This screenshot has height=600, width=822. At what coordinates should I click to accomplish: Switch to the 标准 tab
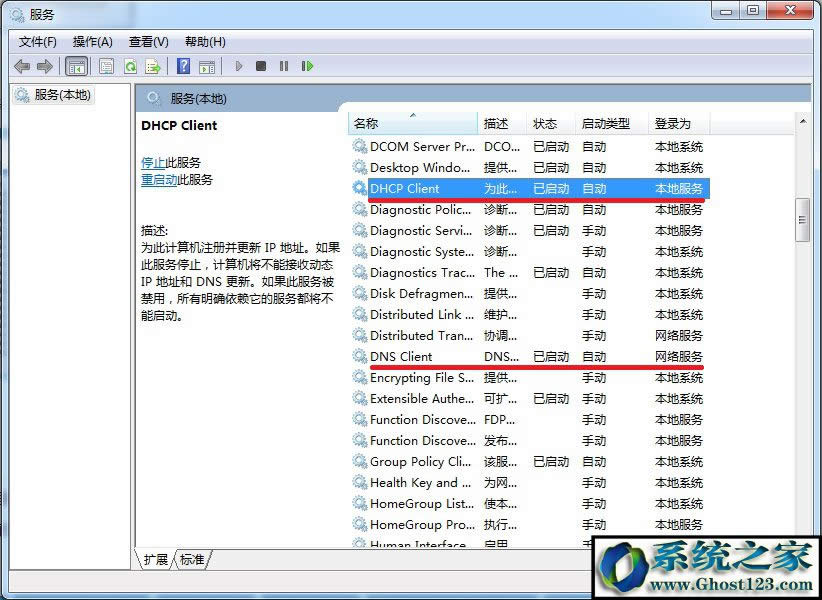click(x=192, y=560)
